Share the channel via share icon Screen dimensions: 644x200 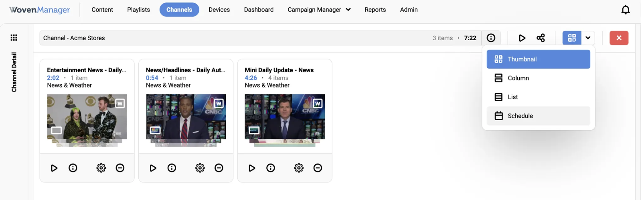click(x=541, y=38)
